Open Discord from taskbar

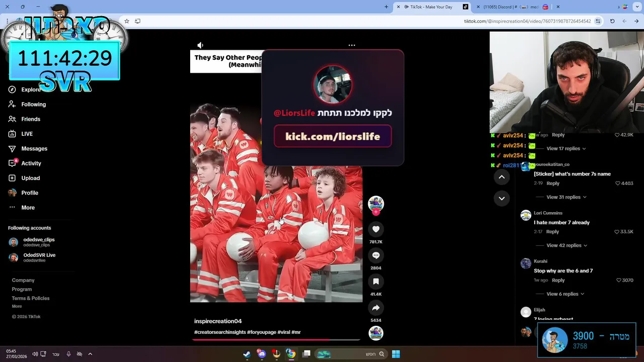(262, 354)
